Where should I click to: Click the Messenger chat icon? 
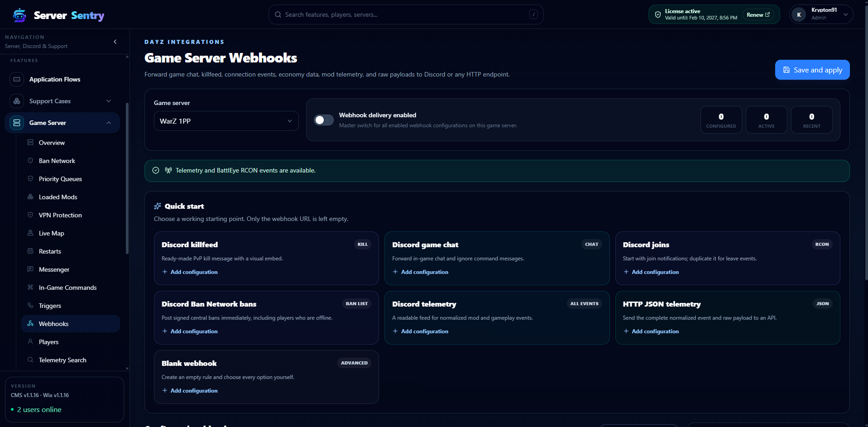[30, 269]
